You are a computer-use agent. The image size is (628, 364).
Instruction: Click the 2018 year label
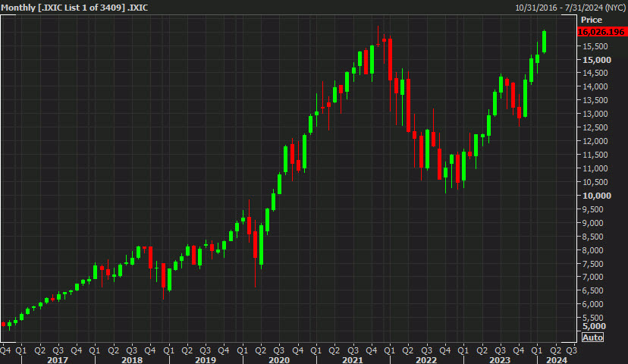pyautogui.click(x=132, y=359)
